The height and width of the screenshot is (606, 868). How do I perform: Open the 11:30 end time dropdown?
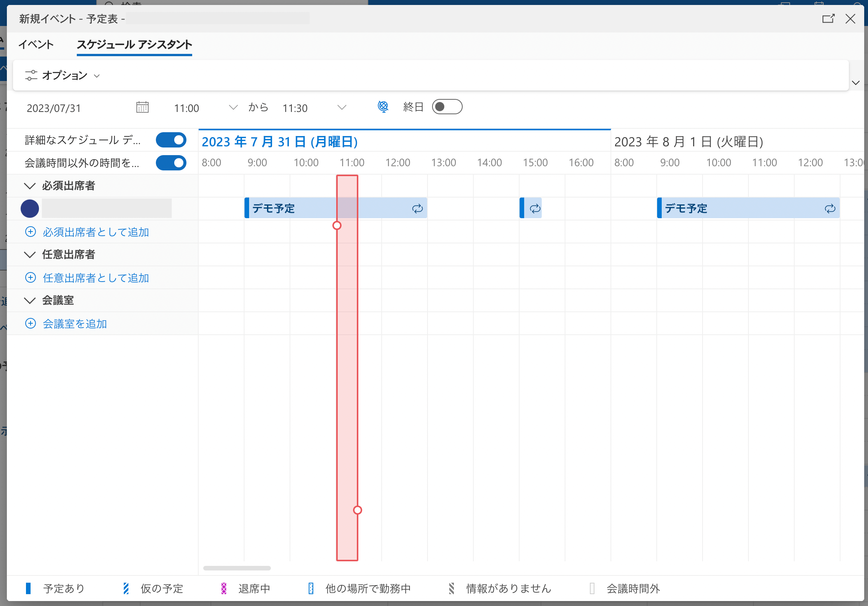[342, 107]
